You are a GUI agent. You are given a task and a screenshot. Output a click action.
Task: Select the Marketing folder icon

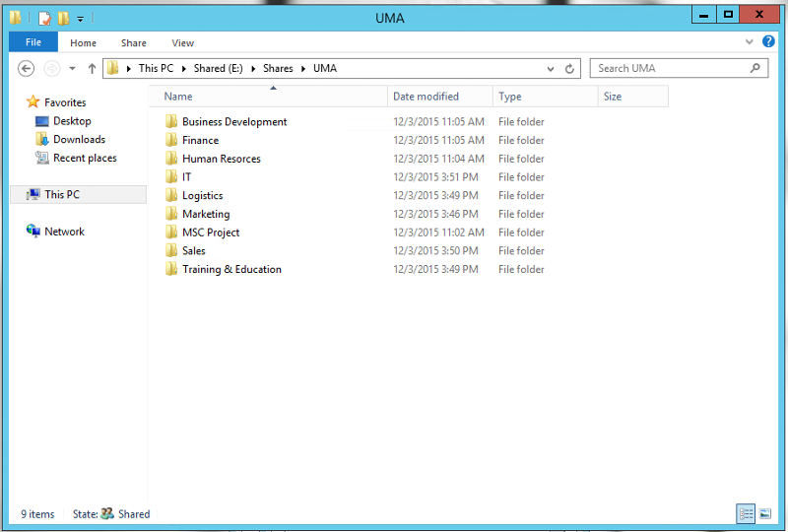[171, 214]
